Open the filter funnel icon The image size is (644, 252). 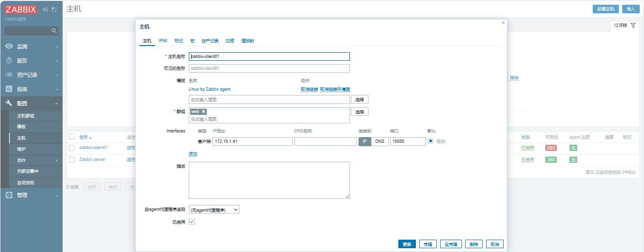pyautogui.click(x=633, y=25)
